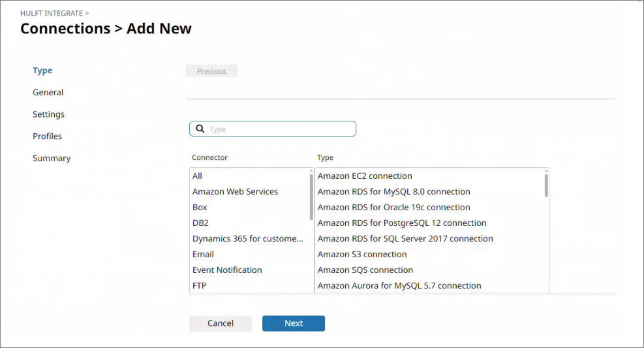
Task: Choose the Box connector
Action: click(200, 208)
